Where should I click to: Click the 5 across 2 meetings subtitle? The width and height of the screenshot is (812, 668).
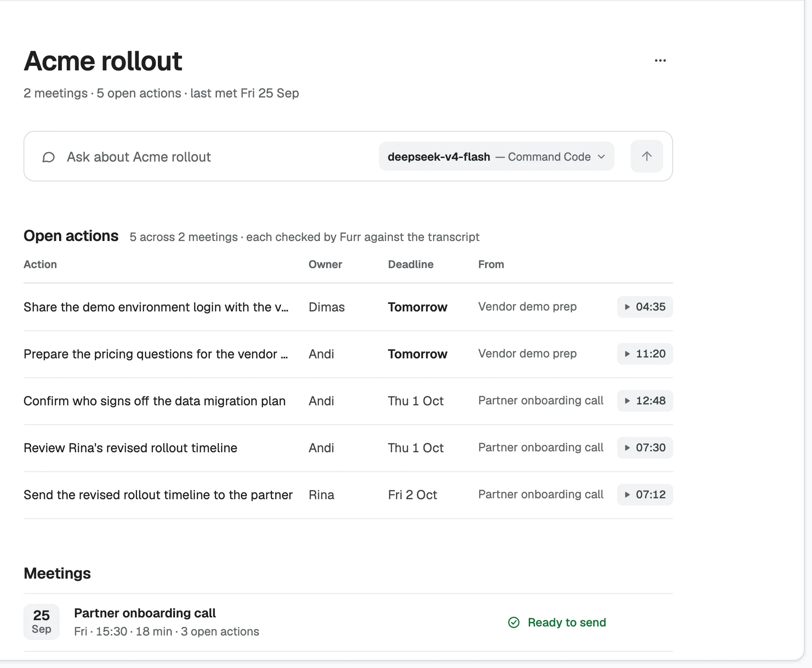point(304,237)
